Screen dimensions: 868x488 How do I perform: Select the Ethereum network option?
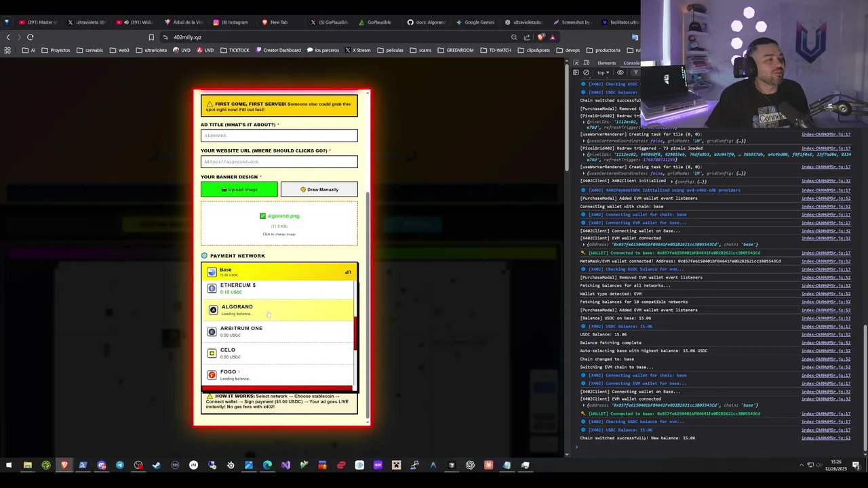278,288
